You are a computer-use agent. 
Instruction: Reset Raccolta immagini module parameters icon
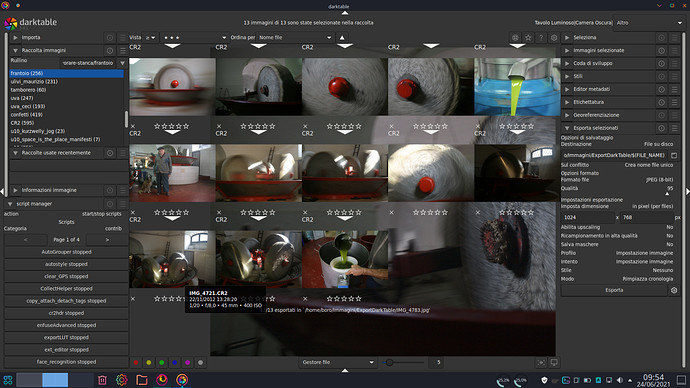coord(110,51)
